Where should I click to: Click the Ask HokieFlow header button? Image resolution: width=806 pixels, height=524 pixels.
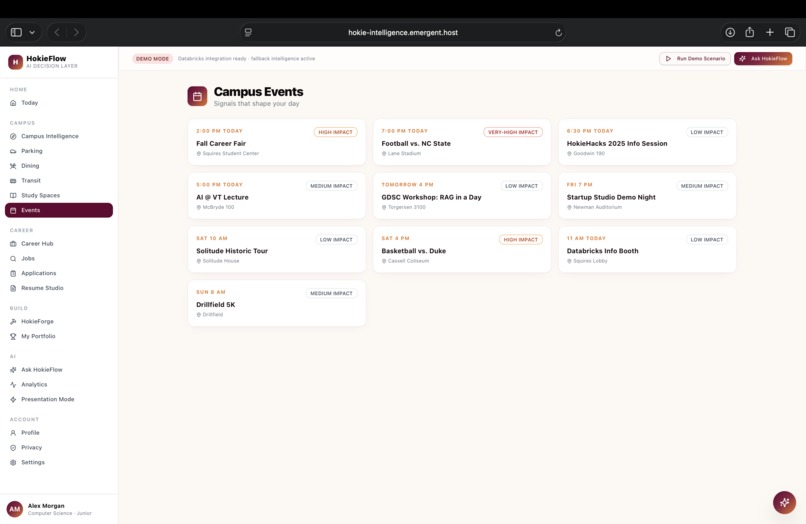click(763, 59)
